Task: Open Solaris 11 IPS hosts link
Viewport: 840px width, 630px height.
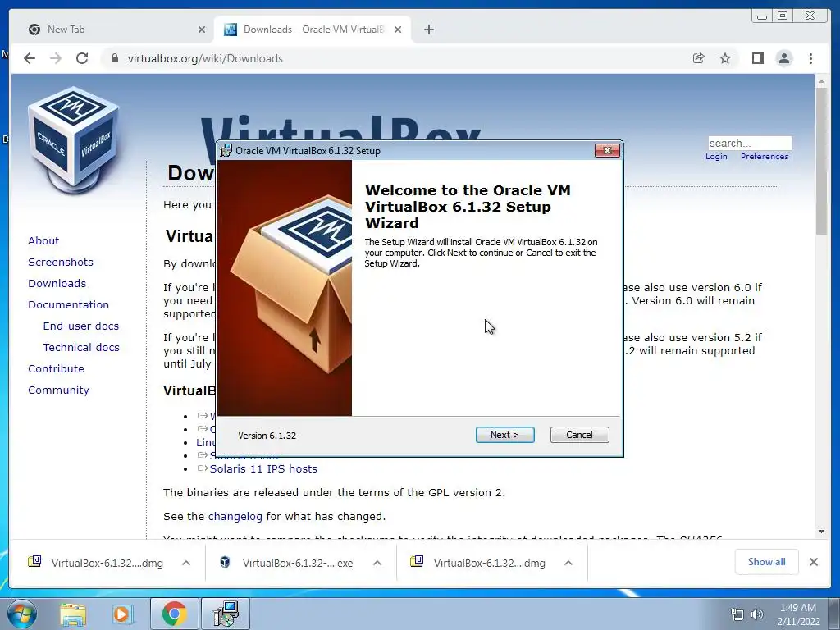Action: coord(263,468)
